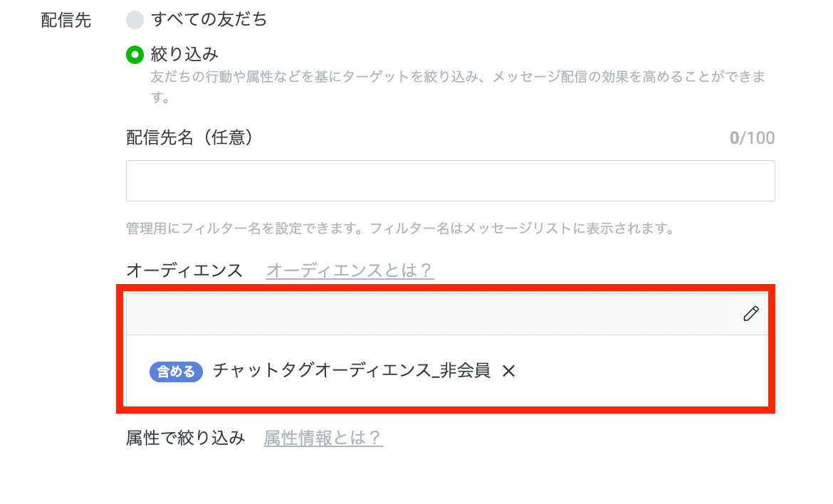833x504 pixels.
Task: Click the 絞り込み description text
Action: pos(456,77)
